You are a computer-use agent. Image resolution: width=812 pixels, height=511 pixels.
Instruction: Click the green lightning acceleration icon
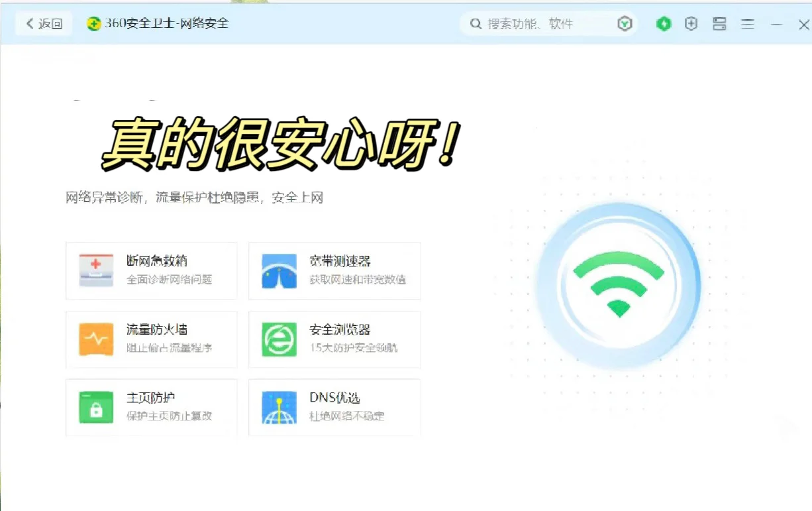pos(663,23)
